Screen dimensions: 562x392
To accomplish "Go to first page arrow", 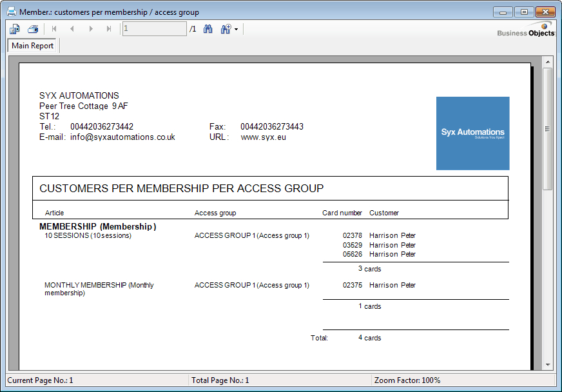I will point(54,29).
